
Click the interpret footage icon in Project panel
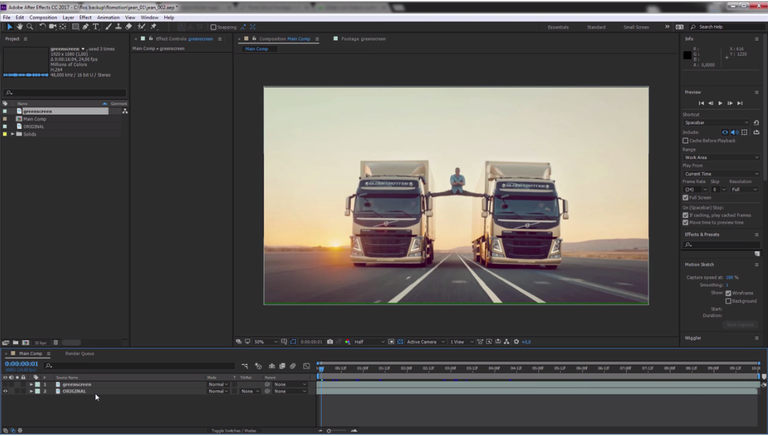coord(6,342)
